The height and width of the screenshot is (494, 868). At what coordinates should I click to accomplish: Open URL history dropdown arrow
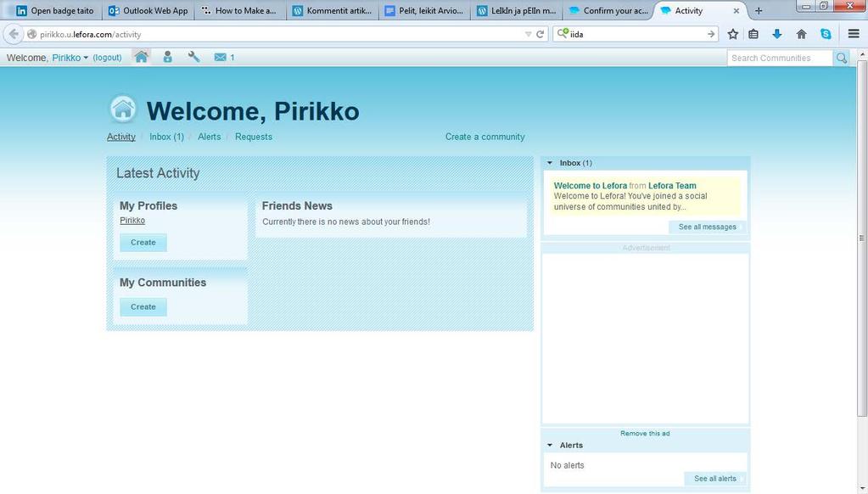(528, 34)
